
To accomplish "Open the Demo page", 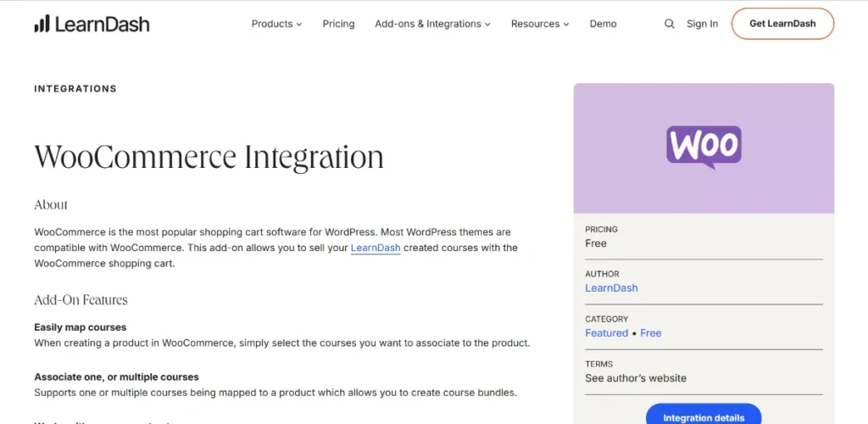I will point(603,24).
